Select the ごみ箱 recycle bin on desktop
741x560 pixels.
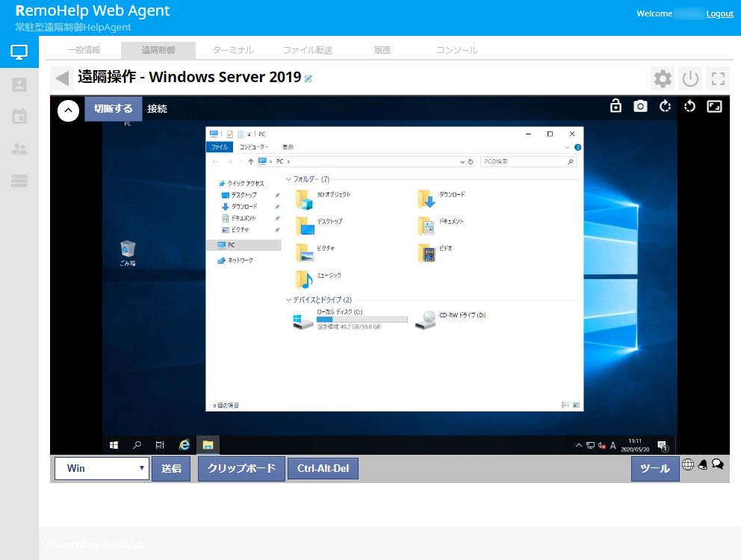click(x=128, y=253)
